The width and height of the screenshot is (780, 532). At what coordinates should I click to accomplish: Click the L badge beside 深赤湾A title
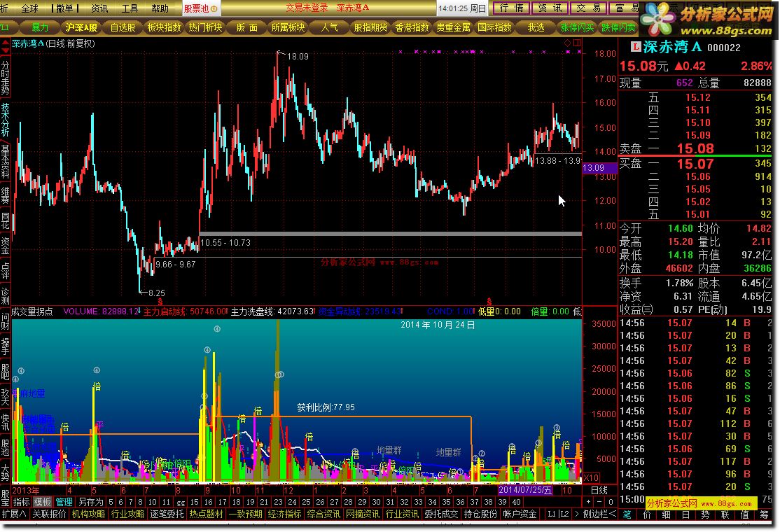(x=636, y=47)
